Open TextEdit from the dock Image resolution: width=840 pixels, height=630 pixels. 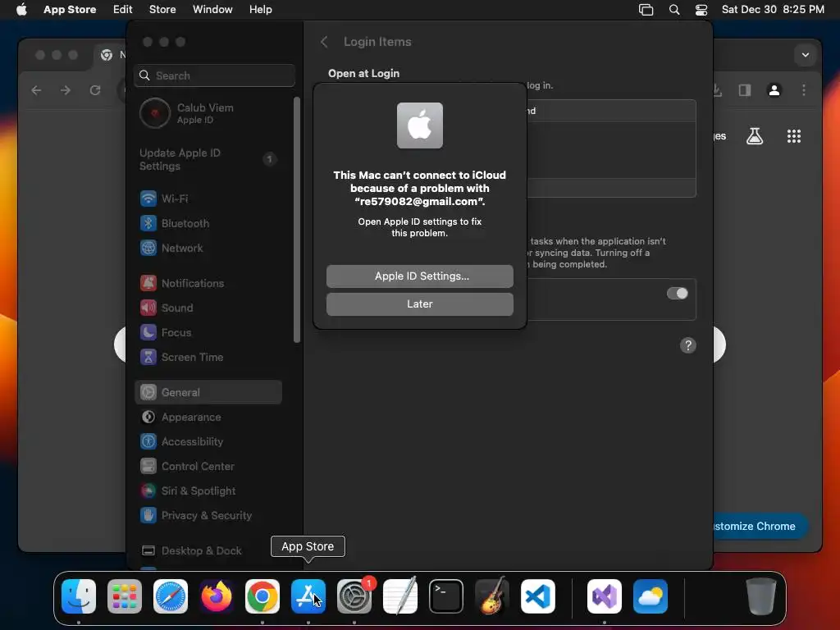[400, 596]
